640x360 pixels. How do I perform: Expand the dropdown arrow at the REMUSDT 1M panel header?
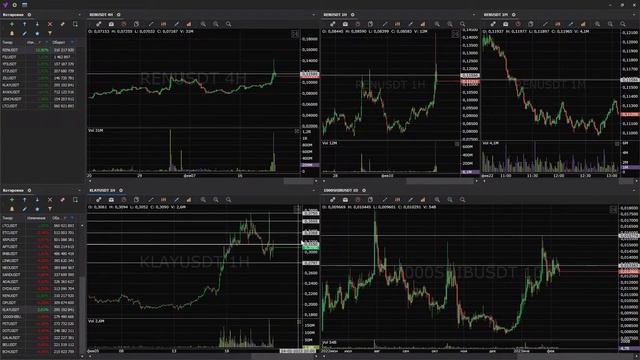(635, 15)
